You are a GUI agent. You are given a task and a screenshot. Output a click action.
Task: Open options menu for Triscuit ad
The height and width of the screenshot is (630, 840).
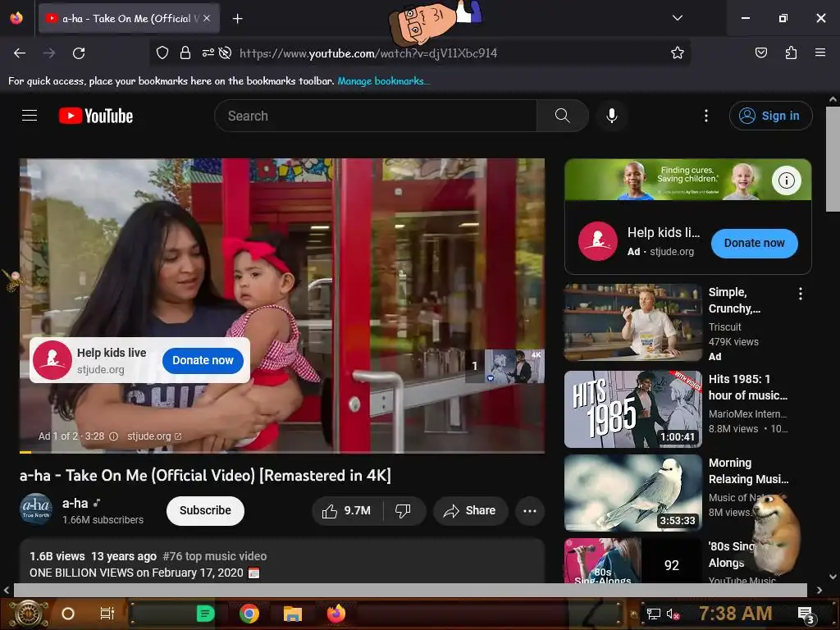(801, 294)
